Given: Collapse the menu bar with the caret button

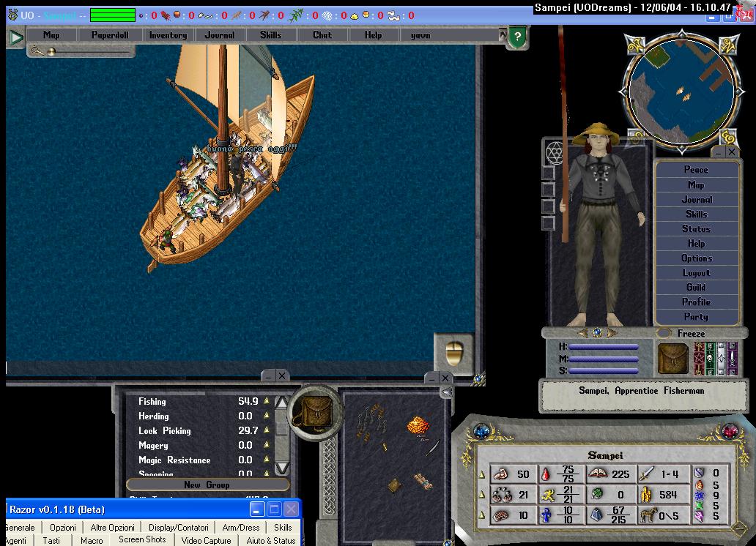Looking at the screenshot, I should click(503, 34).
